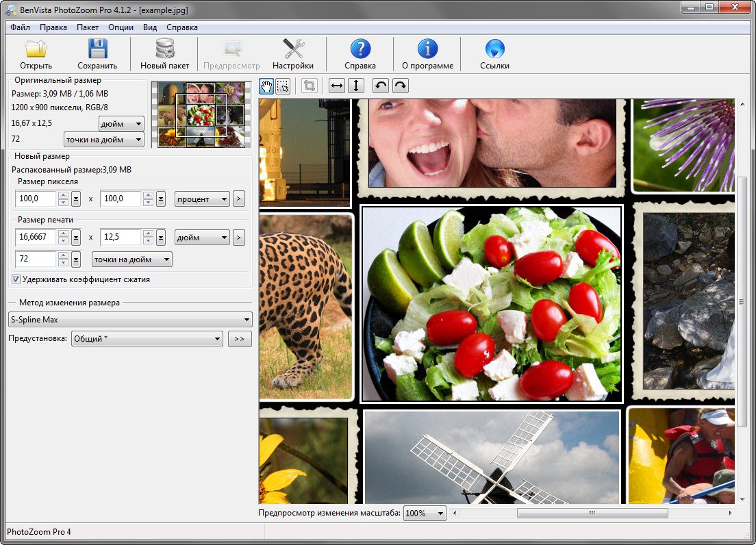Click the horizontal preview scrollbar thumb
The image size is (756, 545).
coord(592,513)
